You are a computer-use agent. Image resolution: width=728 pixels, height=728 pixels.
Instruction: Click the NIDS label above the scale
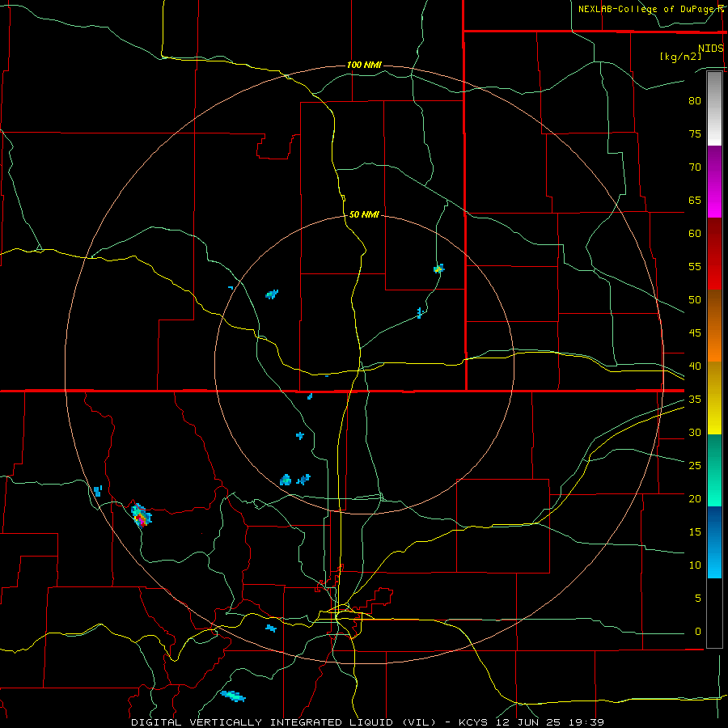click(711, 49)
